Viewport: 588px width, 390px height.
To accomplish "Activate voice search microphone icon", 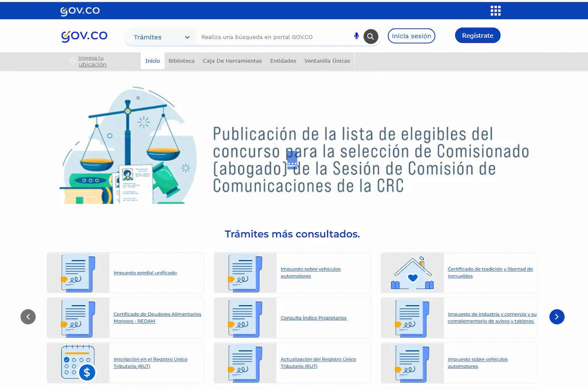I will tap(356, 37).
